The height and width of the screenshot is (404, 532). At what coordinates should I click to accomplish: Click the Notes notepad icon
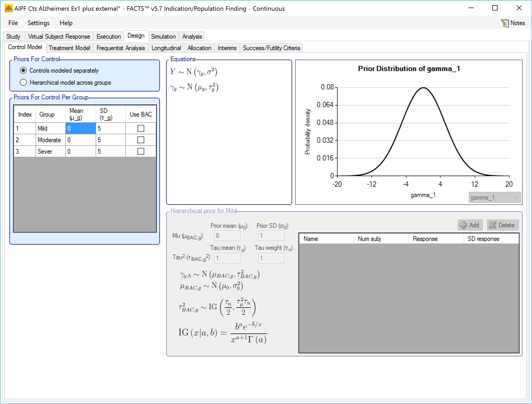[505, 23]
